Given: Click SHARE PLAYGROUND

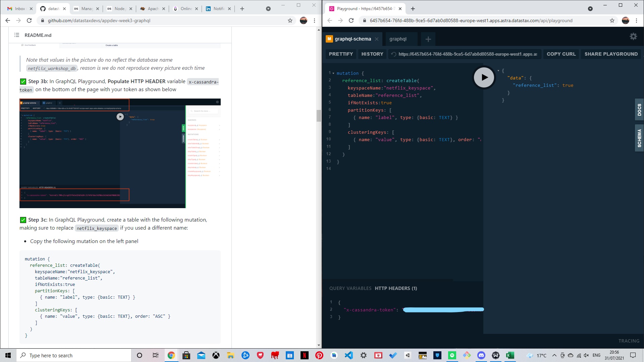Looking at the screenshot, I should point(611,54).
